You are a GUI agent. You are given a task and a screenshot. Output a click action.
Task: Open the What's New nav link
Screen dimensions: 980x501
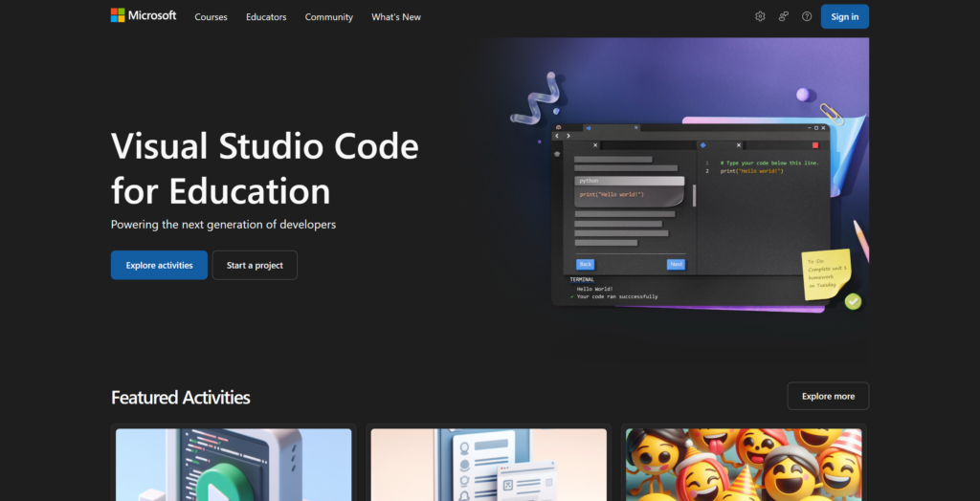click(x=396, y=17)
